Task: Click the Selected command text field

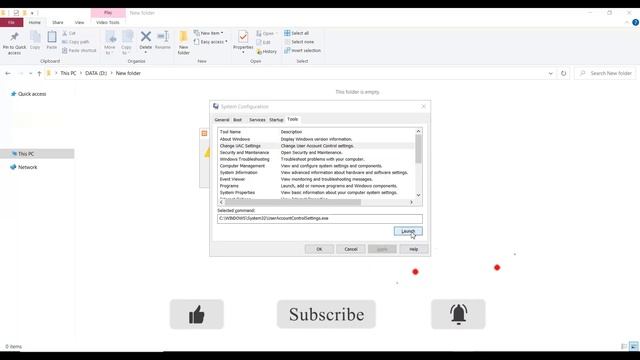Action: 320,218
